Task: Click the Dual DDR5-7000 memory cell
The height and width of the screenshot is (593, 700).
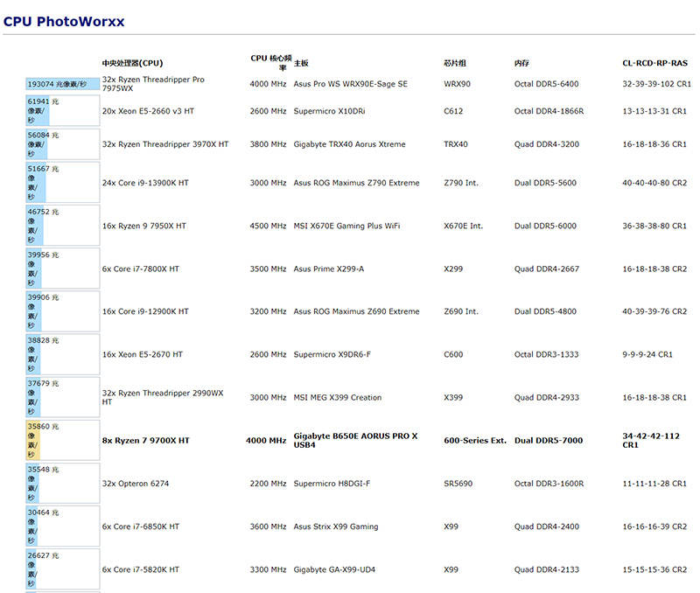Action: (548, 441)
